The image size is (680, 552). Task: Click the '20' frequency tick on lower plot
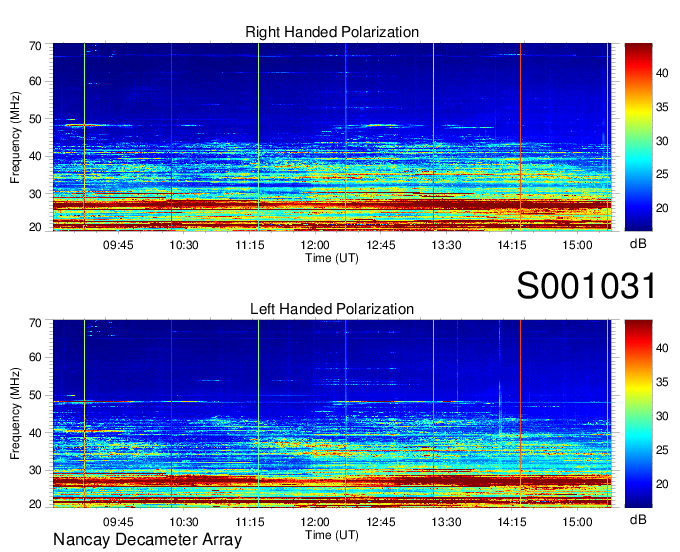(x=35, y=504)
